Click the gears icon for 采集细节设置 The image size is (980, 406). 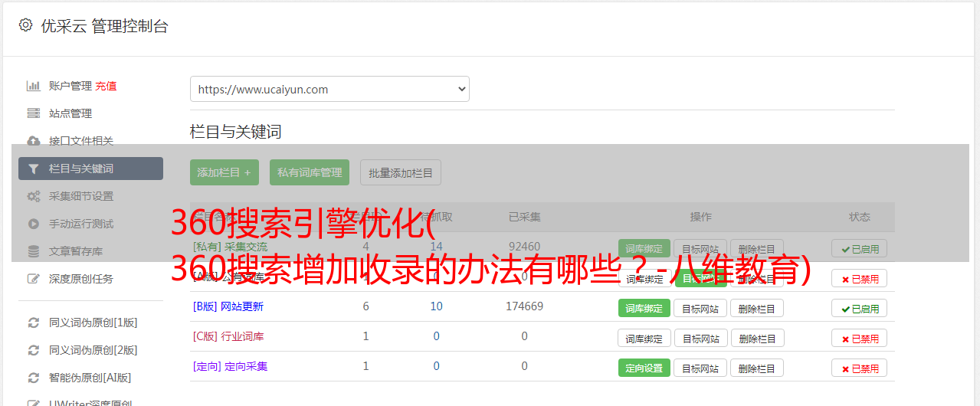(x=33, y=196)
